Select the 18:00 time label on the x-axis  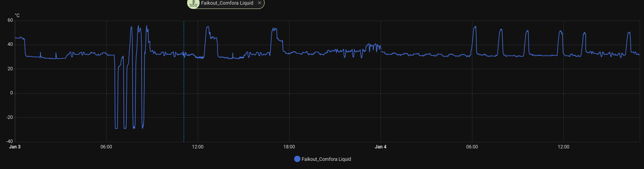tap(289, 147)
